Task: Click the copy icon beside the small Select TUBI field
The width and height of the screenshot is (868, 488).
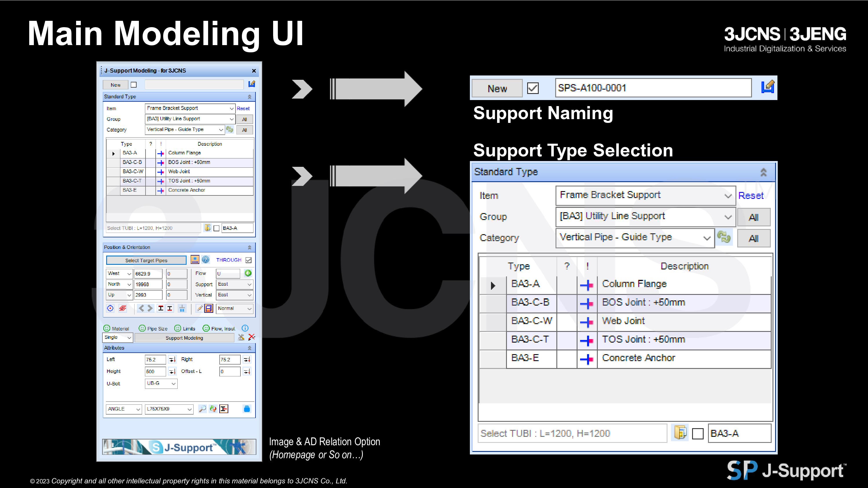Action: click(x=207, y=228)
